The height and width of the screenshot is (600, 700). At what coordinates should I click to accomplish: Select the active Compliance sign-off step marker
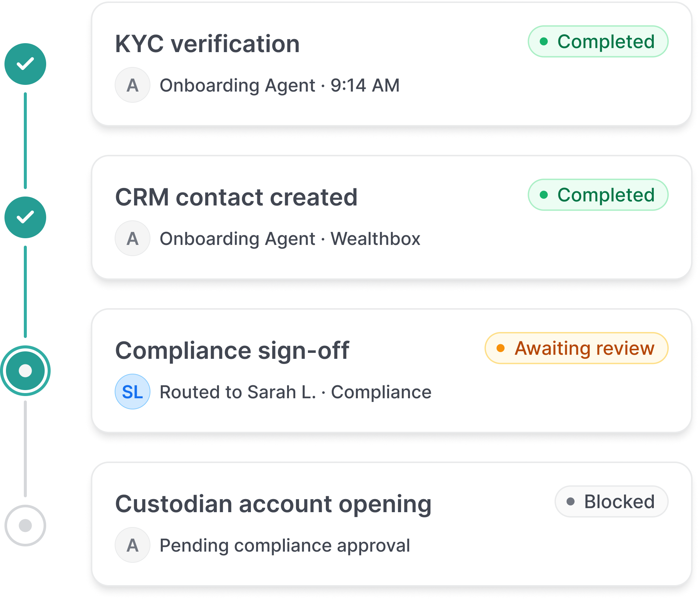tap(25, 371)
